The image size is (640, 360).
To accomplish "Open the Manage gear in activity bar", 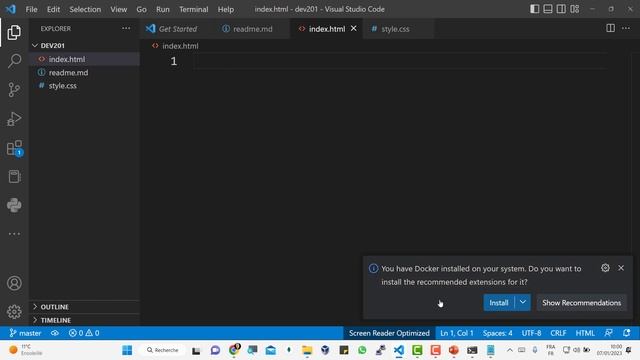I will pyautogui.click(x=14, y=312).
